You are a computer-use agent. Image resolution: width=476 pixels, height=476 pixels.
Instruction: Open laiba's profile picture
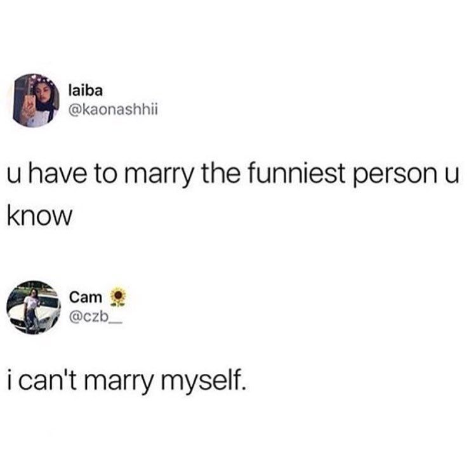36,101
